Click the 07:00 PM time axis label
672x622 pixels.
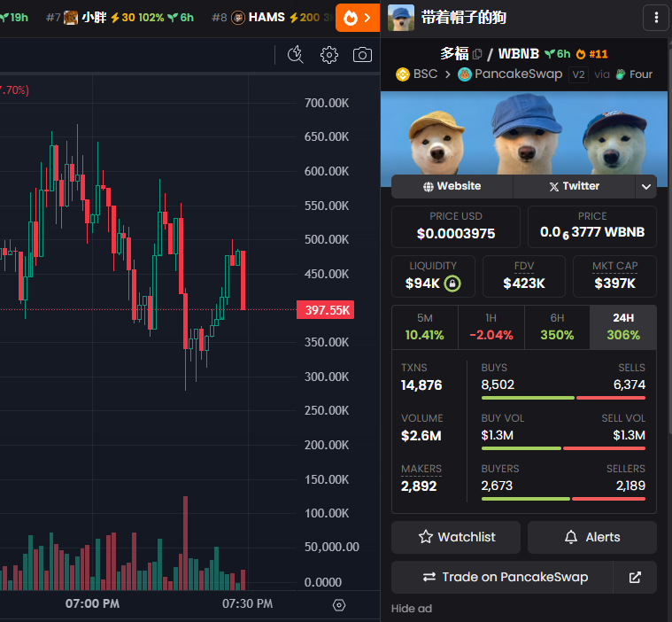point(92,604)
